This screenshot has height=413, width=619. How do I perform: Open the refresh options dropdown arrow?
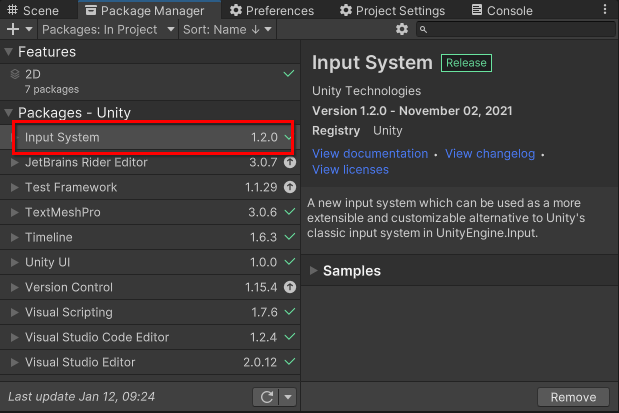[288, 397]
